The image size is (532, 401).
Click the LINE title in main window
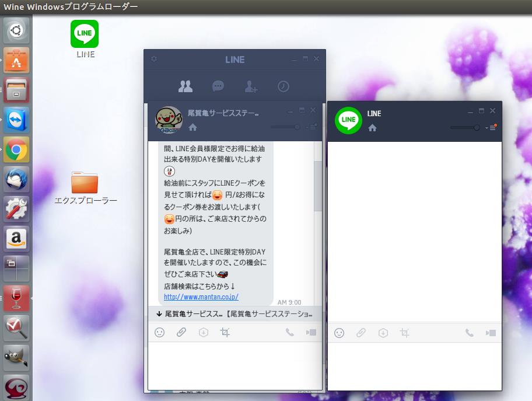pyautogui.click(x=235, y=60)
